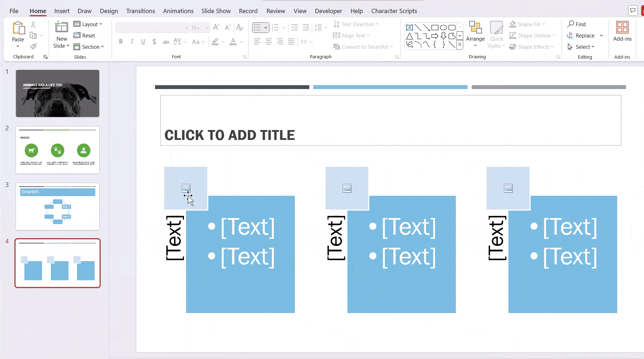This screenshot has height=359, width=644.
Task: Switch to the Animations ribbon tab
Action: click(x=178, y=11)
